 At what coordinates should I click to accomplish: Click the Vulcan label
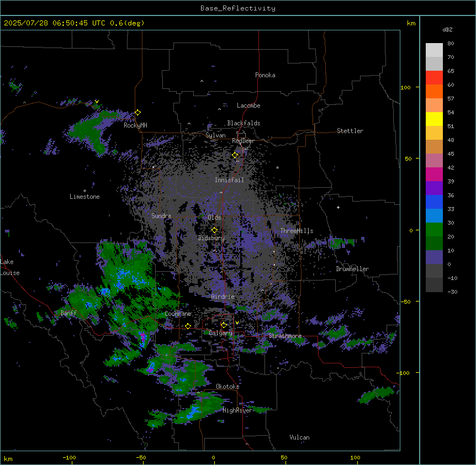(x=300, y=437)
